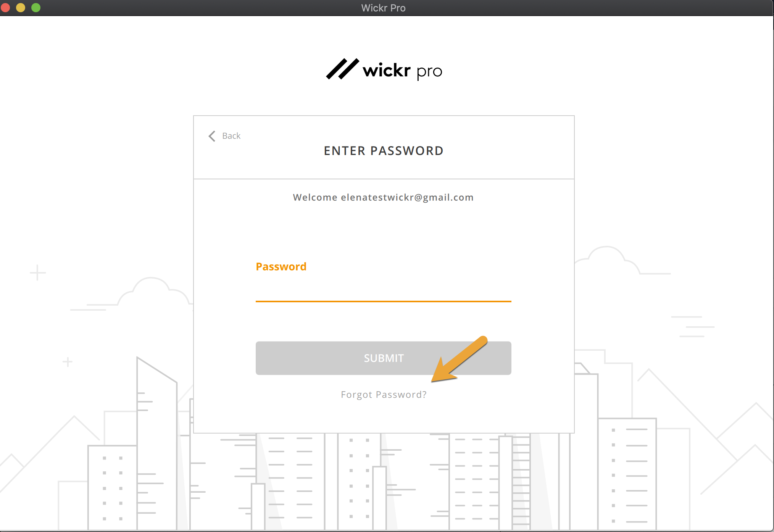The height and width of the screenshot is (532, 774).
Task: Click the welcome email address text
Action: (x=407, y=197)
